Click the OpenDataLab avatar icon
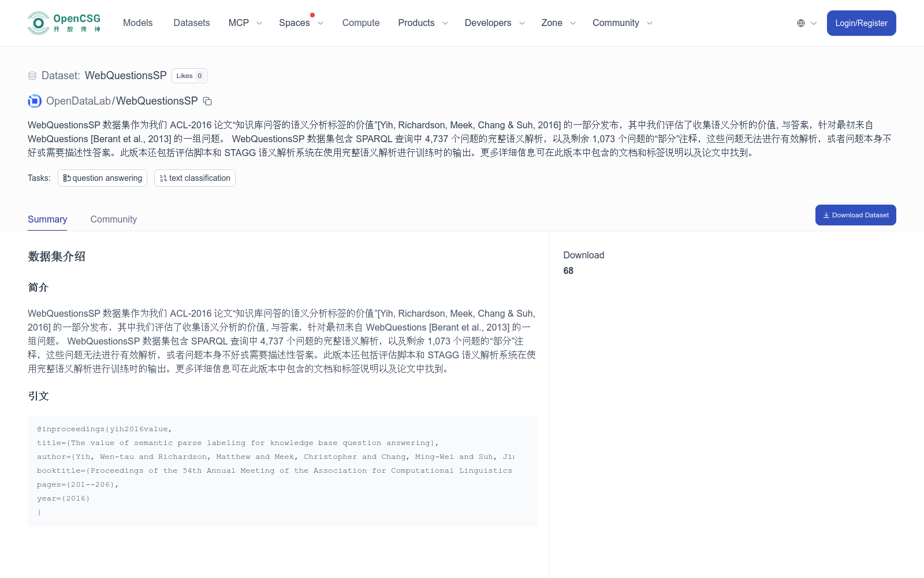The height and width of the screenshot is (578, 924). (35, 101)
